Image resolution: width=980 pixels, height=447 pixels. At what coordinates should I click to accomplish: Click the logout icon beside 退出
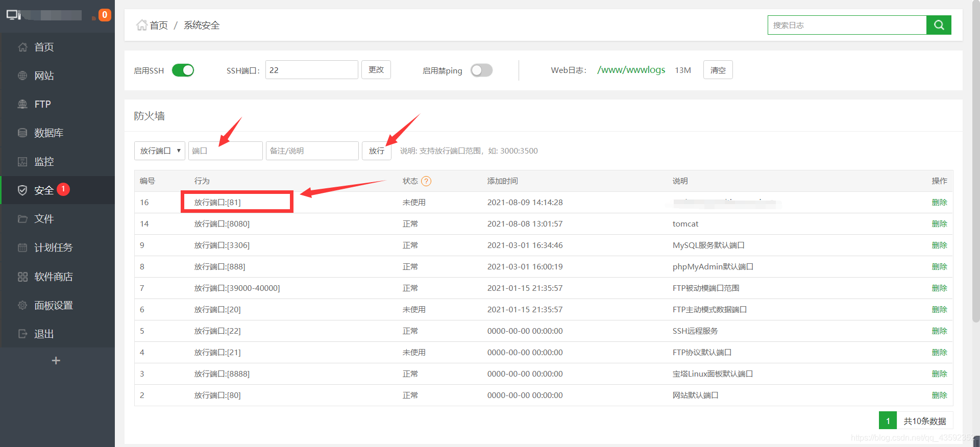pyautogui.click(x=22, y=334)
